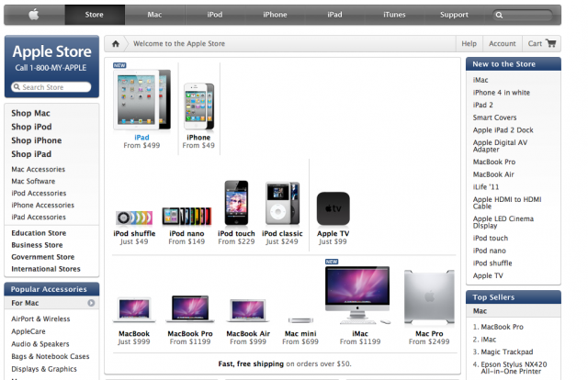This screenshot has width=588, height=380.
Task: Switch to the iPhone navigation tab
Action: 275,15
